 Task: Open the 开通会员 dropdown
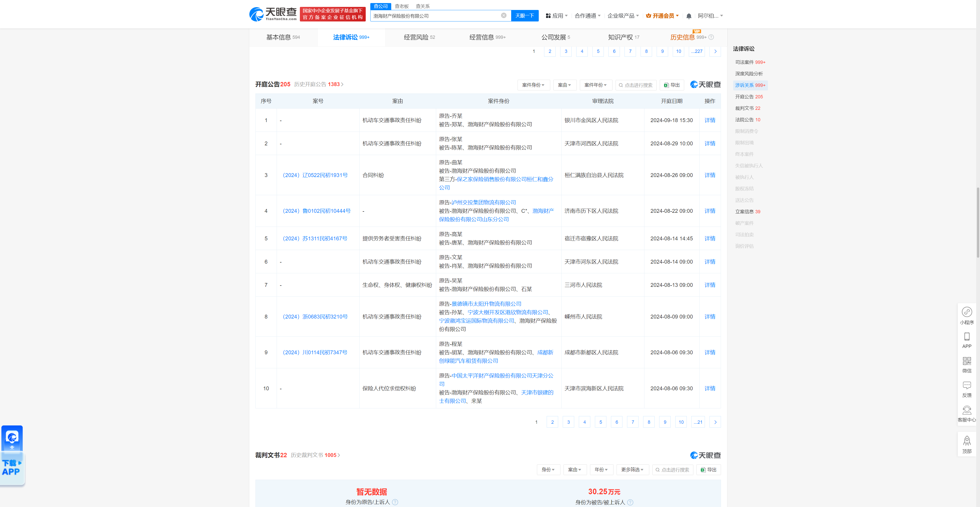662,16
